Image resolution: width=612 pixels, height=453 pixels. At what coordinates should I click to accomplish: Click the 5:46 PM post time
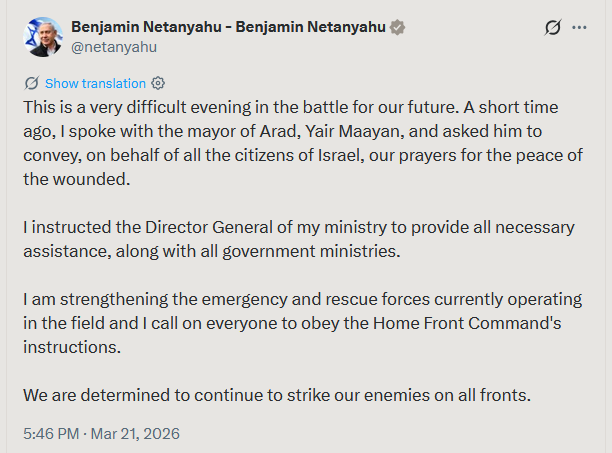(51, 435)
